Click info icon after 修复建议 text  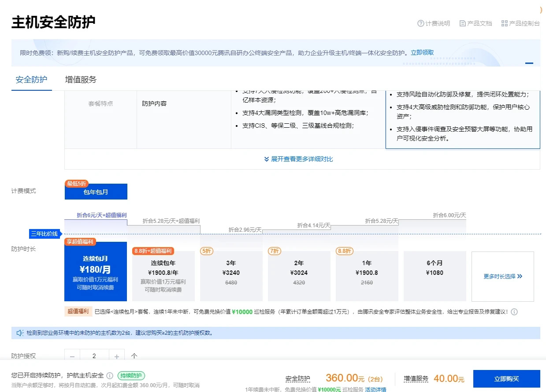[x=514, y=312]
